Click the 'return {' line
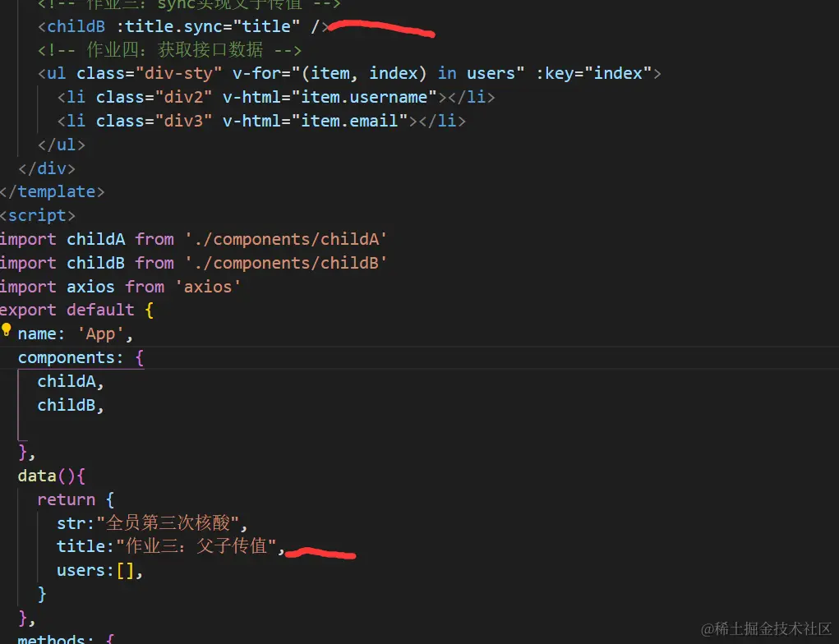This screenshot has width=839, height=644. click(76, 499)
